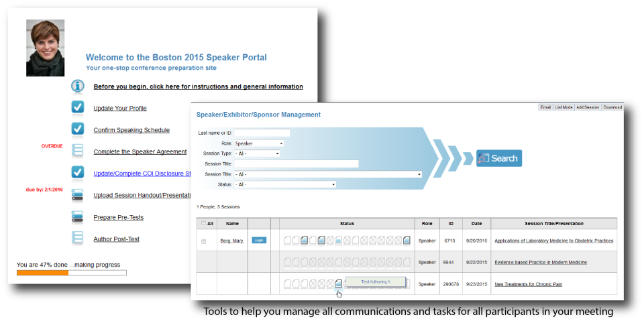644x321 pixels.
Task: Click the Download menu button
Action: click(x=612, y=107)
